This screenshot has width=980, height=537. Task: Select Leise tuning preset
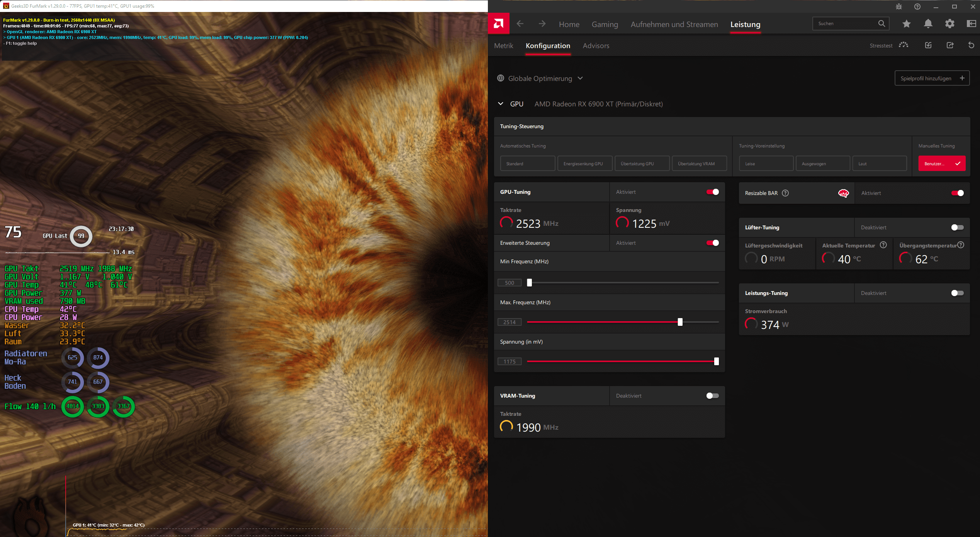point(766,164)
